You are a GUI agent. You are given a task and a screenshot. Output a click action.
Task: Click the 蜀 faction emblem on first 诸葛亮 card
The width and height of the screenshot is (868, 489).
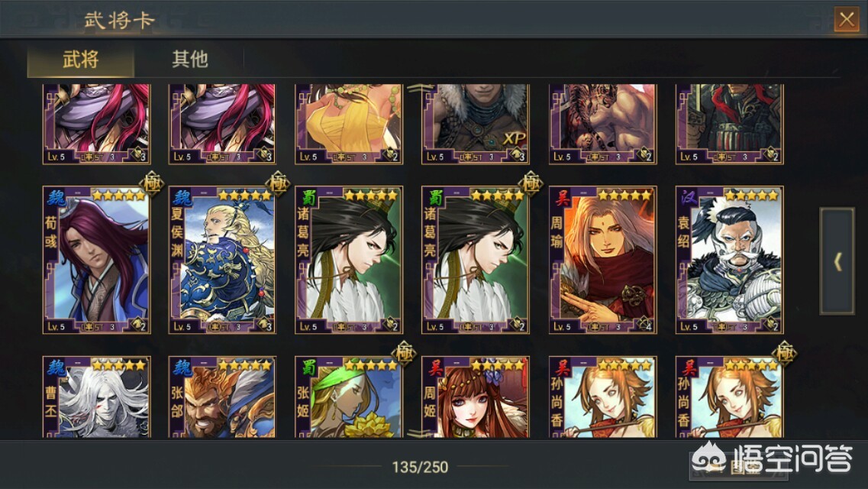(x=308, y=197)
